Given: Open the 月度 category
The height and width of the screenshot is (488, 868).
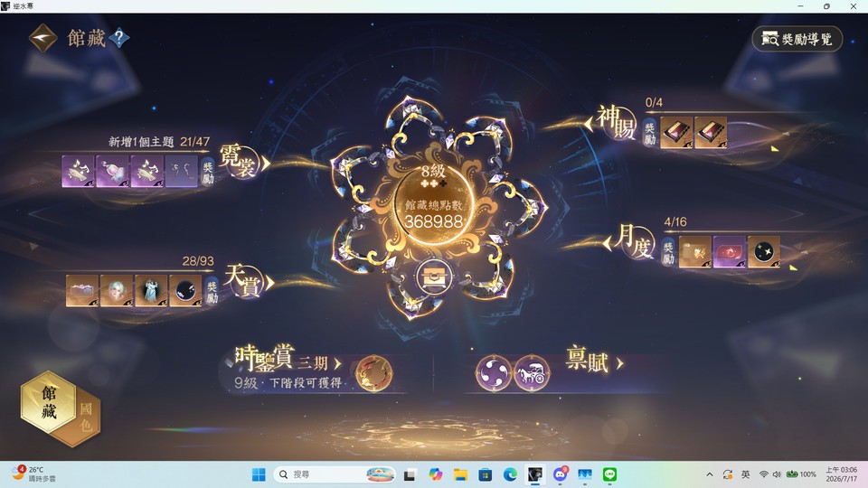Looking at the screenshot, I should click(630, 242).
